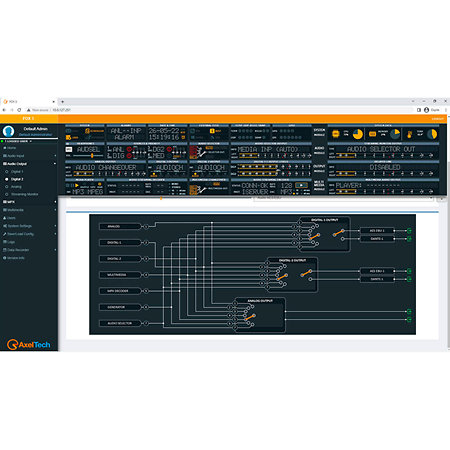
Task: Click the MPX DECODER input block
Action: pos(120,291)
